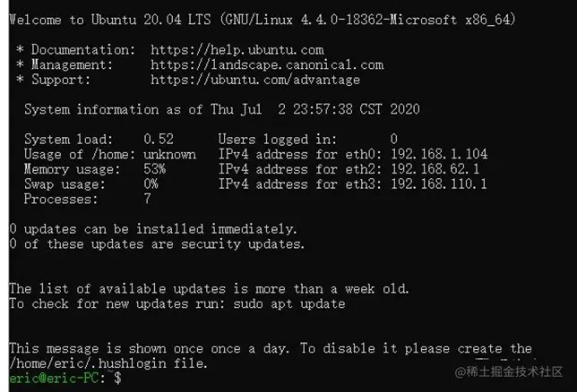The height and width of the screenshot is (392, 577).
Task: Click the "Users logged in" label
Action: tap(277, 139)
